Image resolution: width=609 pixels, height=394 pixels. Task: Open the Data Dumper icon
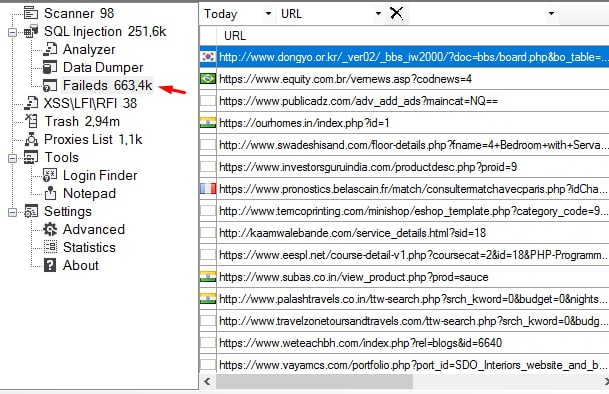click(x=50, y=67)
